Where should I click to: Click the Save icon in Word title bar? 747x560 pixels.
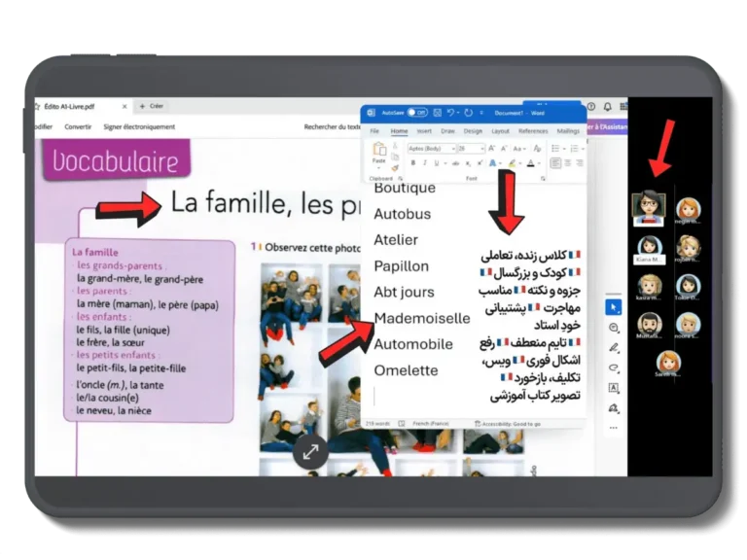[x=437, y=113]
